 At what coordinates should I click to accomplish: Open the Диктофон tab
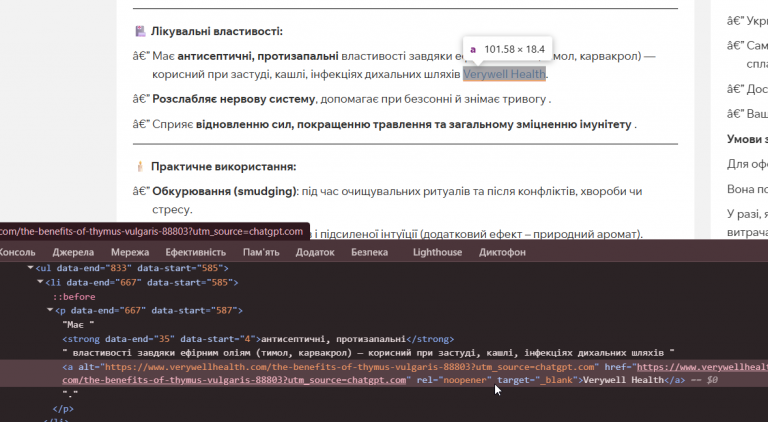tap(502, 252)
